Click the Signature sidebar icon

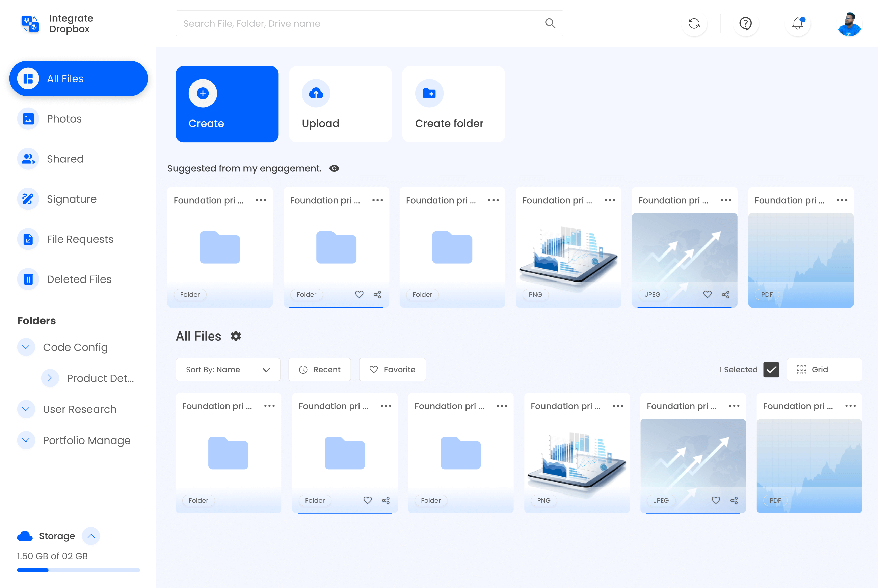[x=28, y=199]
